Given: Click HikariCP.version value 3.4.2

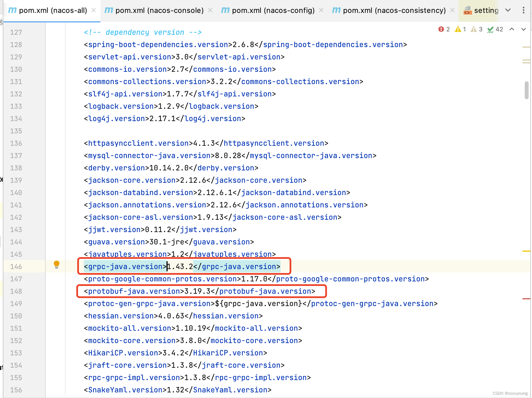Looking at the screenshot, I should click(174, 353).
